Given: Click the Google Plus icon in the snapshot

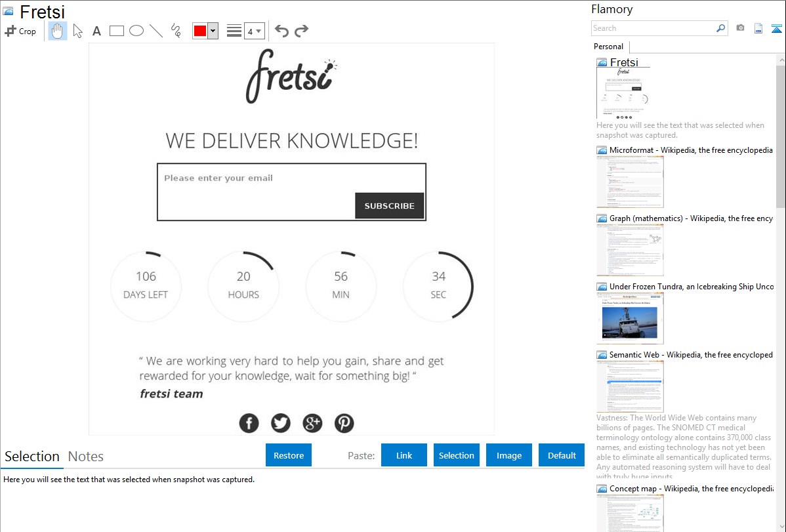Looking at the screenshot, I should tap(312, 423).
